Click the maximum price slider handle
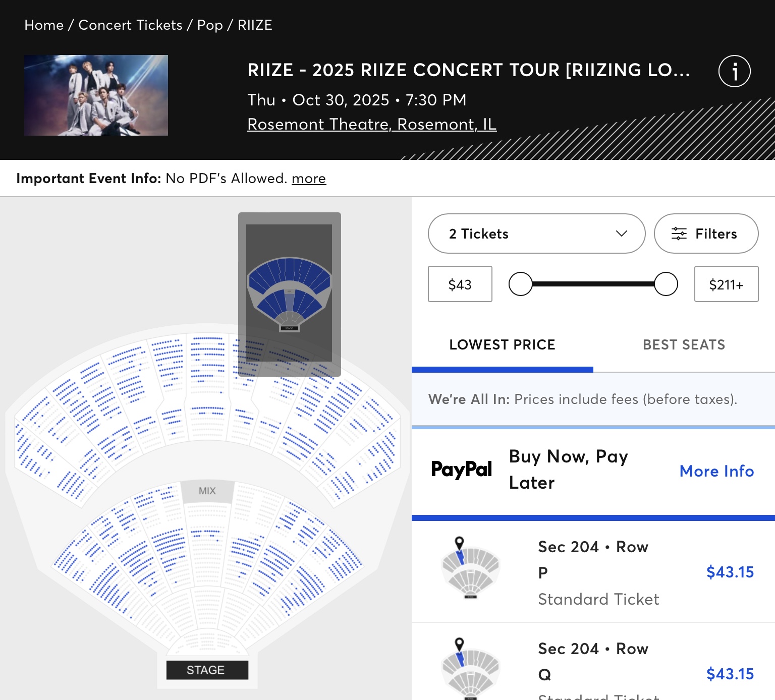The width and height of the screenshot is (775, 700). tap(666, 284)
